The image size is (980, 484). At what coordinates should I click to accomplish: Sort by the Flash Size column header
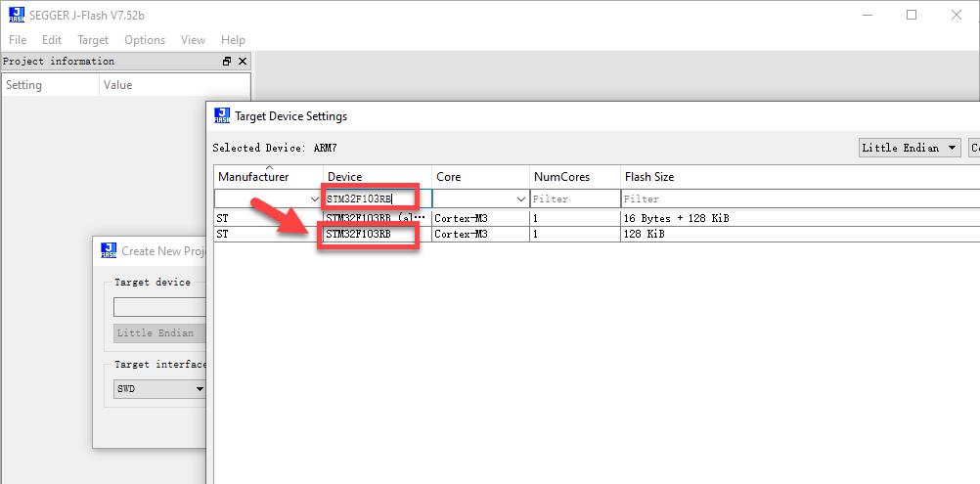pyautogui.click(x=801, y=177)
